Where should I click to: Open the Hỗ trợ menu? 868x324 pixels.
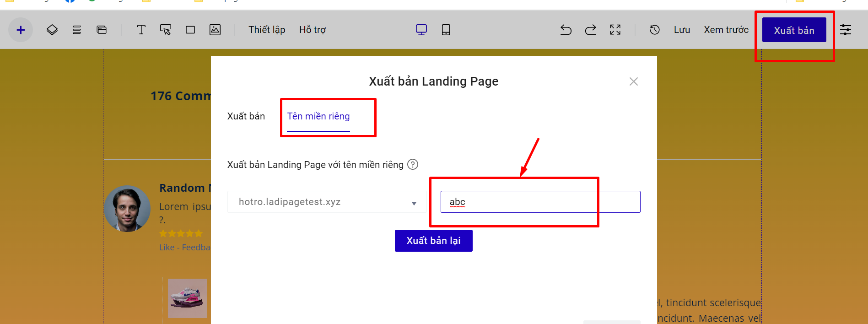coord(313,30)
